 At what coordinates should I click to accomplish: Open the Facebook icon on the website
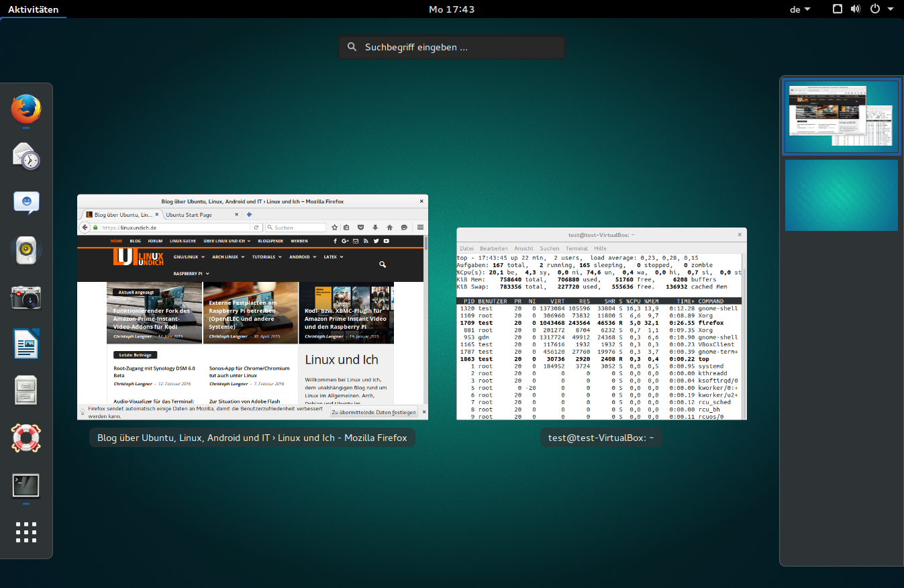coord(336,241)
